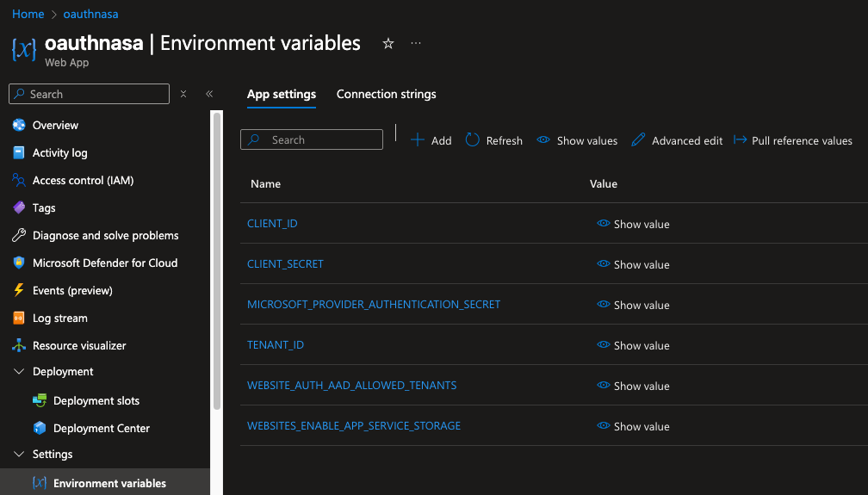Reveal the TENANT_ID value
This screenshot has height=495, width=868.
tap(633, 345)
